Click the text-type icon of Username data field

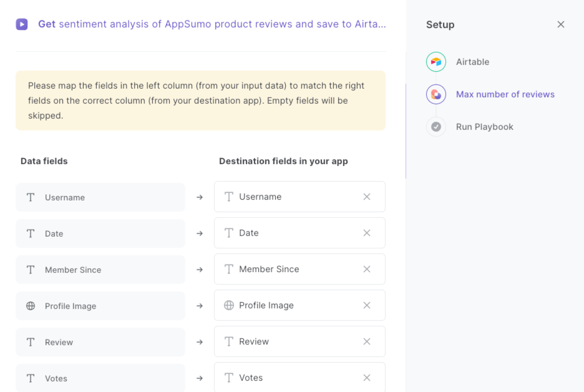pos(31,197)
